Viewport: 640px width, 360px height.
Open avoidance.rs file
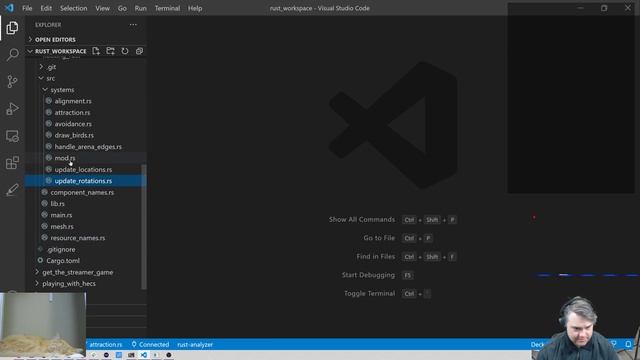73,124
